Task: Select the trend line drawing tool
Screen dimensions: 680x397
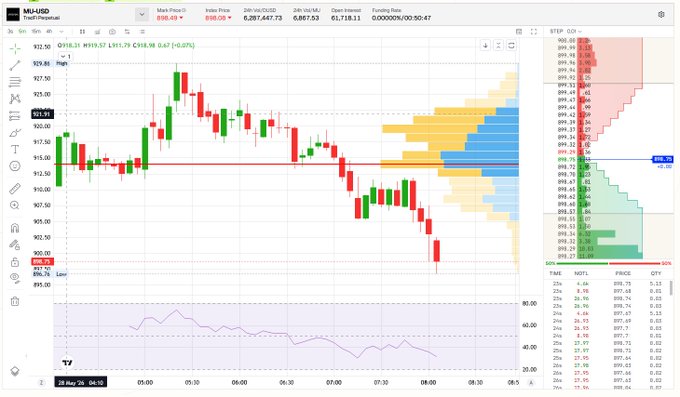Action: pyautogui.click(x=15, y=66)
